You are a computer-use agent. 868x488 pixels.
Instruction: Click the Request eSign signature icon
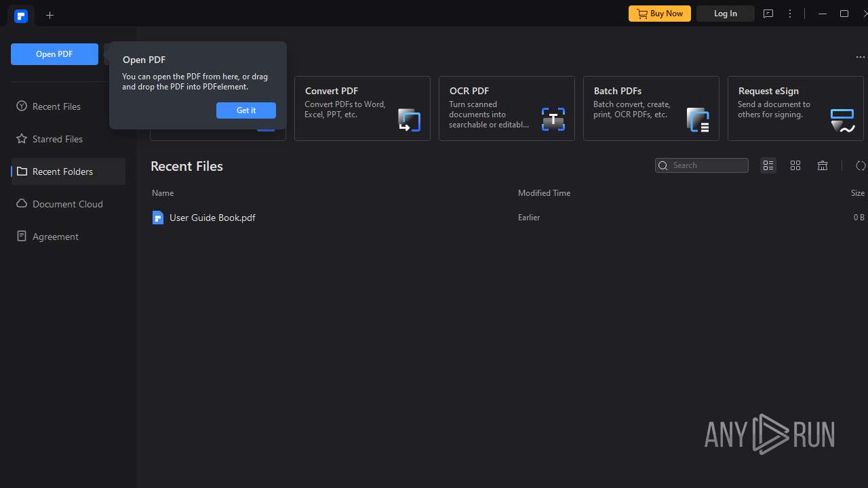coord(842,120)
